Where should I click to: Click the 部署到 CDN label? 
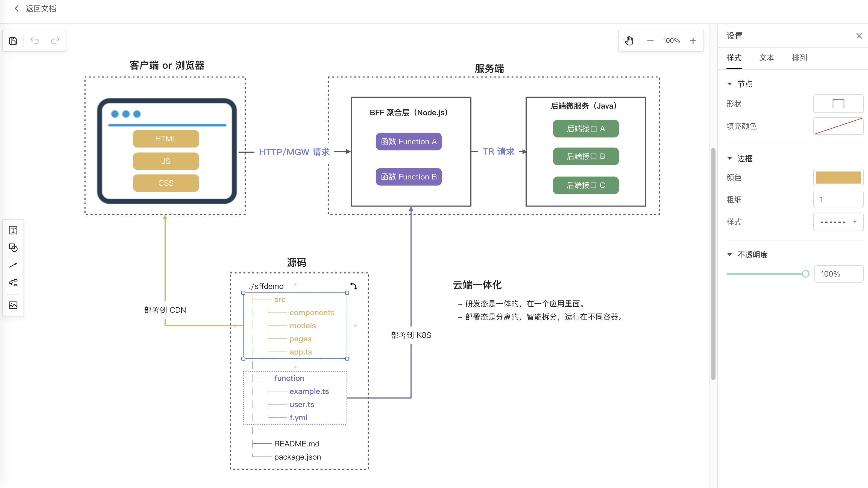click(x=165, y=310)
